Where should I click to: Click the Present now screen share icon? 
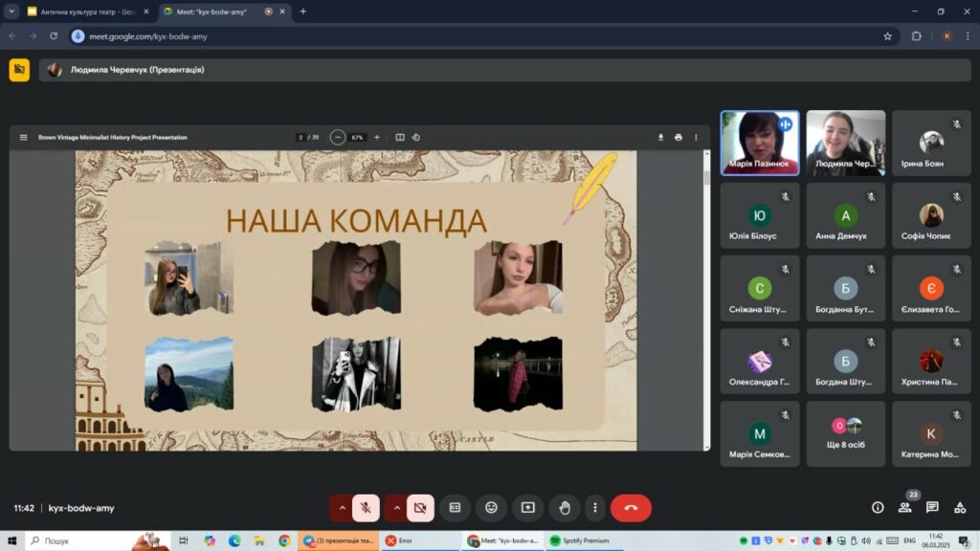[527, 508]
